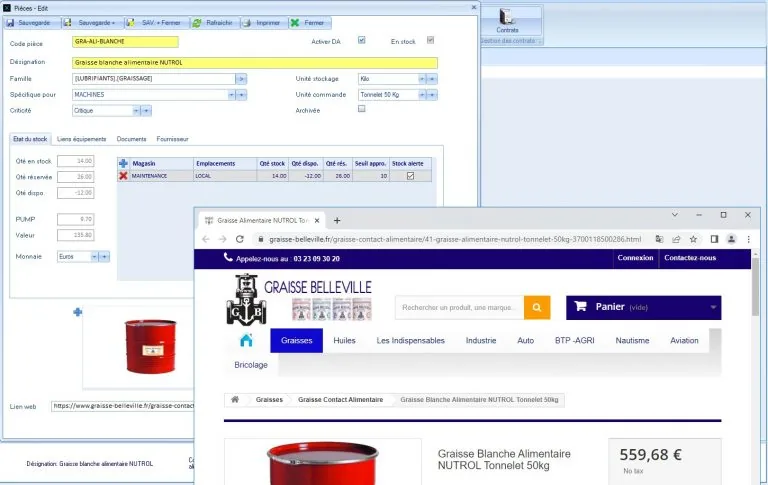This screenshot has width=768, height=485.
Task: Open the Contrats icon in background window
Action: (507, 20)
